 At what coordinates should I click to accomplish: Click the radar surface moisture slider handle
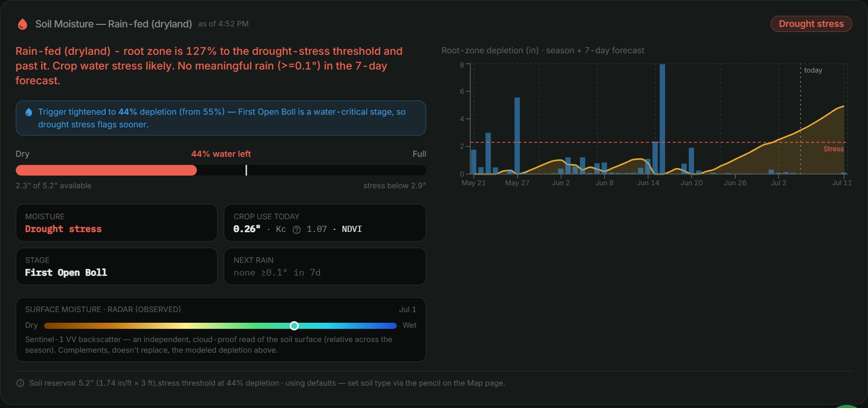click(x=294, y=326)
